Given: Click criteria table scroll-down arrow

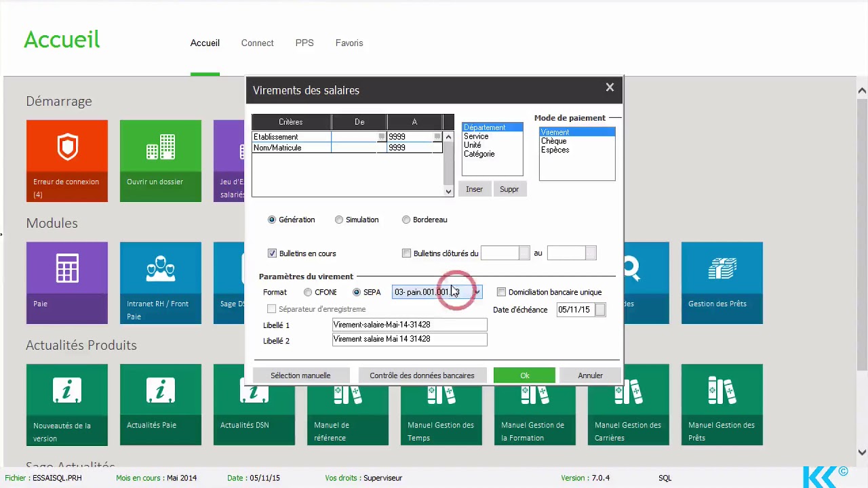Looking at the screenshot, I should 448,191.
